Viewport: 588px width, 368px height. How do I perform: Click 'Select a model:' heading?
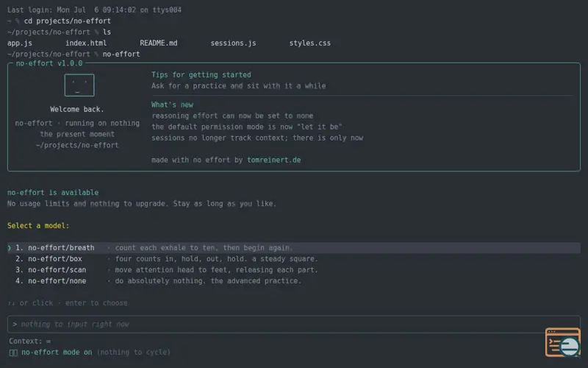38,226
